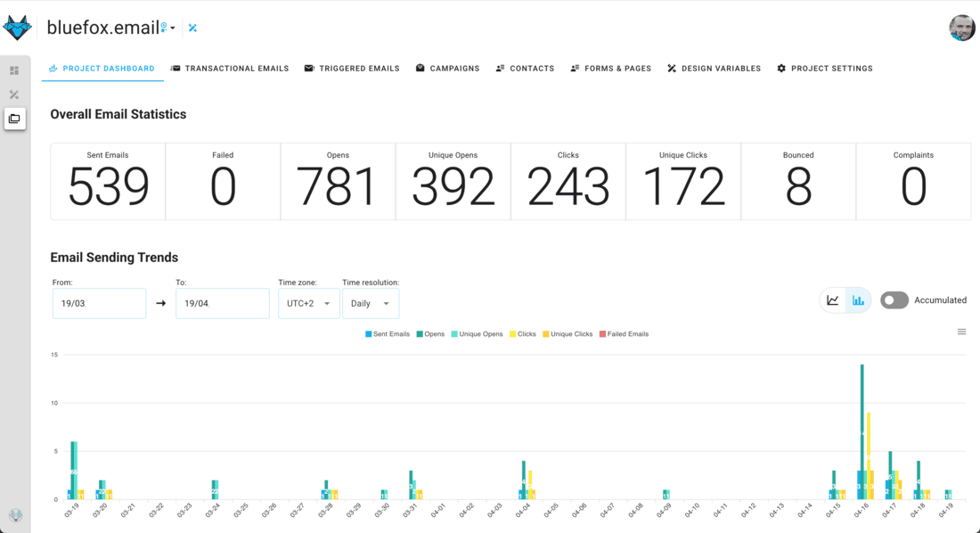Click the From date input field
The width and height of the screenshot is (980, 533).
tap(99, 303)
